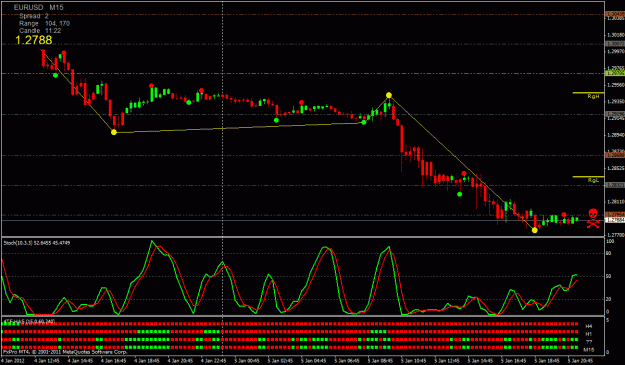Click the 4 Jan 22:45 time label
Image resolution: width=625 pixels, height=365 pixels.
tap(214, 361)
